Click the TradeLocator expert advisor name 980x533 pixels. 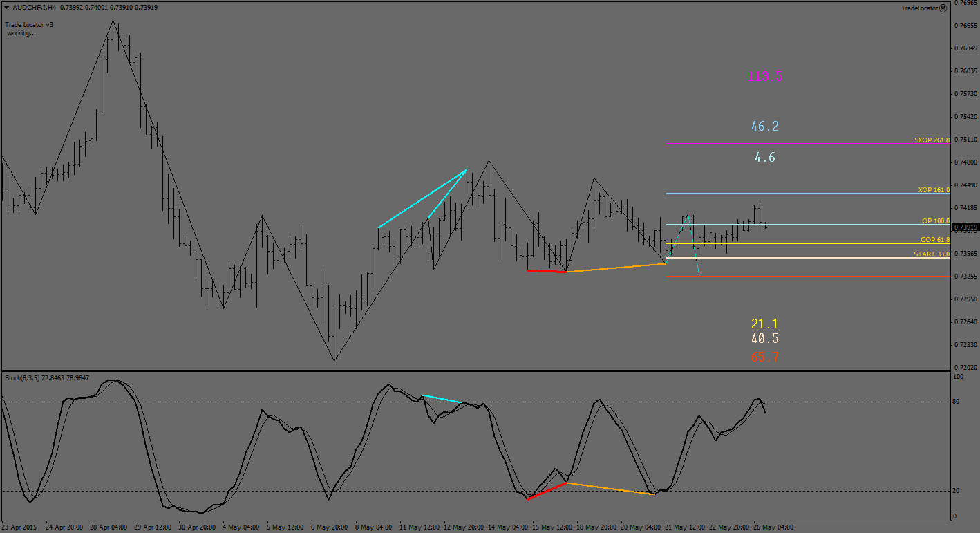(x=919, y=8)
